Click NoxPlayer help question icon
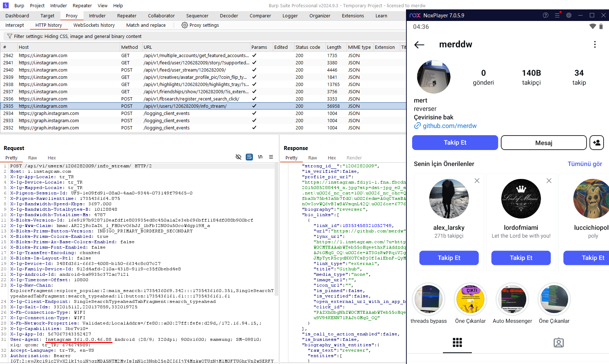The height and width of the screenshot is (364, 609). [546, 15]
